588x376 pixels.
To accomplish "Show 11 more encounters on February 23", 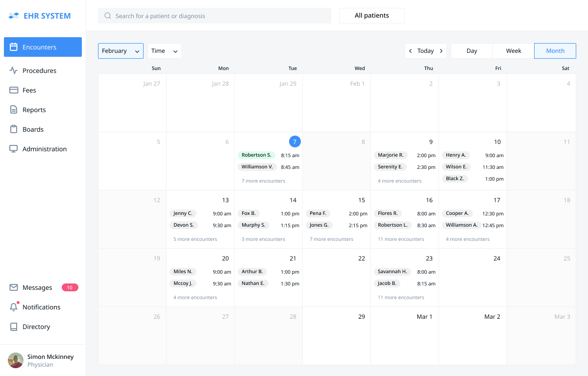I will click(401, 297).
